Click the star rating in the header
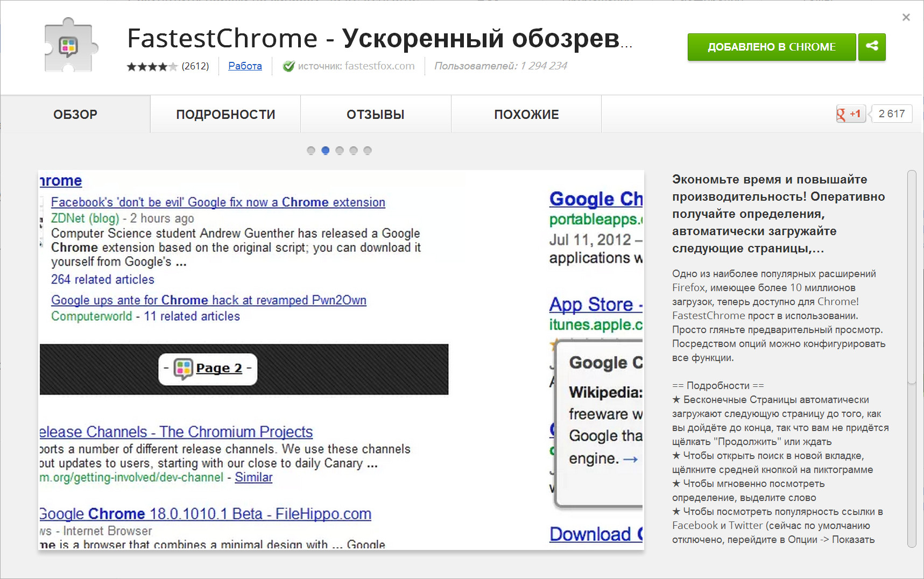 tap(152, 67)
